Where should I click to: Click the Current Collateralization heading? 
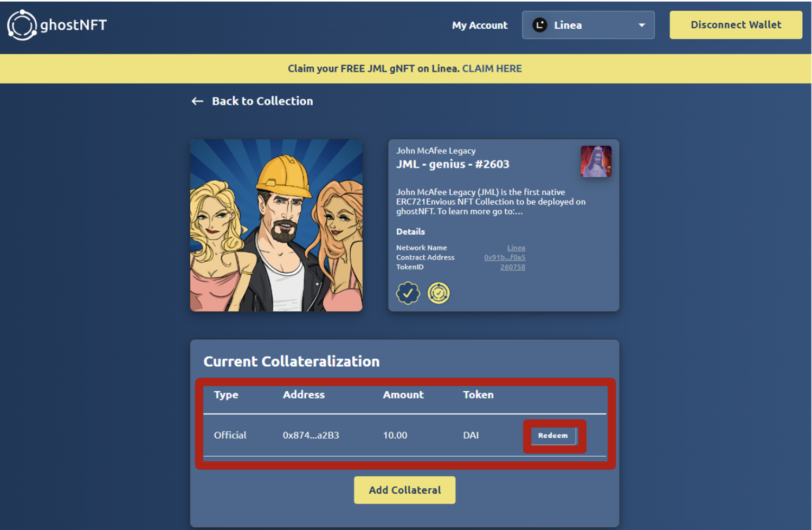(292, 361)
